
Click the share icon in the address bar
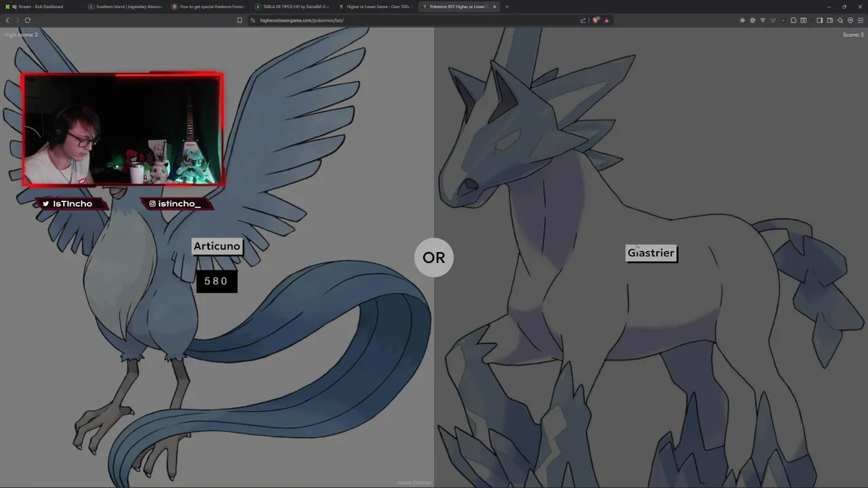click(583, 20)
